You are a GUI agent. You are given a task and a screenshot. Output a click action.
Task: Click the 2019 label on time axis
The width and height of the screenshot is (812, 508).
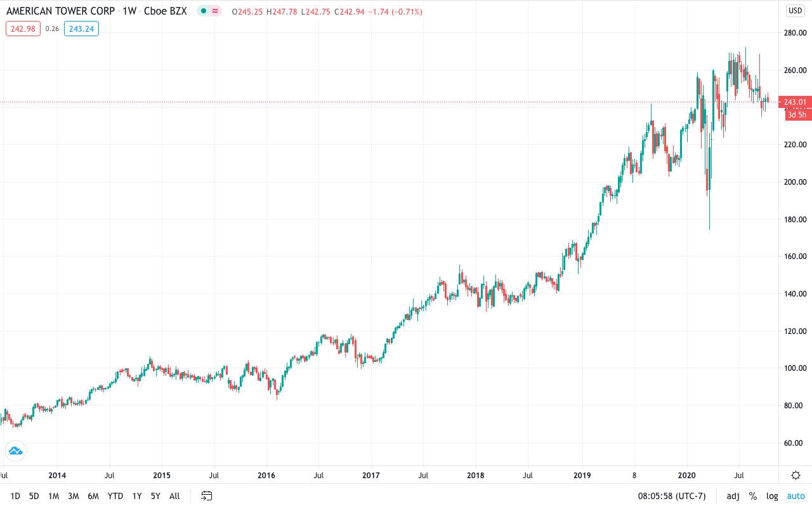click(582, 475)
